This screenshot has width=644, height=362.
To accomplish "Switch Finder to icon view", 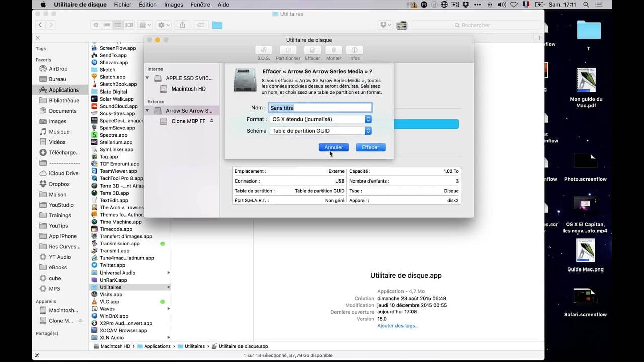I will click(96, 25).
